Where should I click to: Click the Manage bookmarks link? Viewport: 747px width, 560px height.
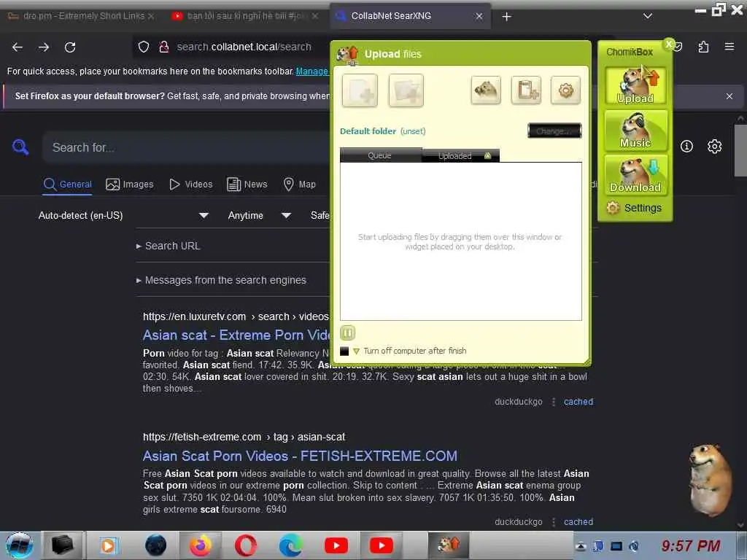[312, 71]
